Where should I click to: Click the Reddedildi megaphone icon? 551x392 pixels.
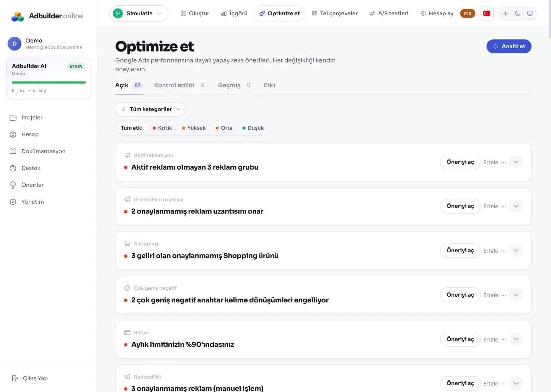click(127, 377)
